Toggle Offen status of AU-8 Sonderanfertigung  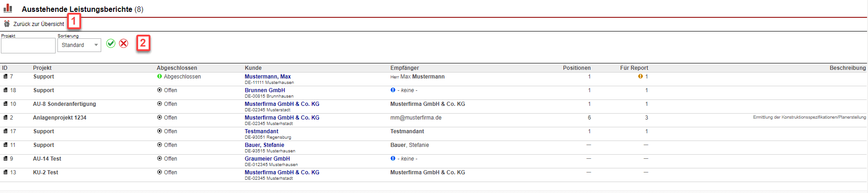click(x=160, y=104)
